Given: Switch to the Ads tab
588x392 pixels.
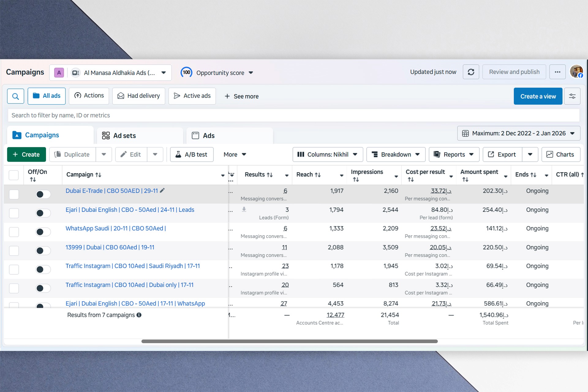Looking at the screenshot, I should point(208,136).
